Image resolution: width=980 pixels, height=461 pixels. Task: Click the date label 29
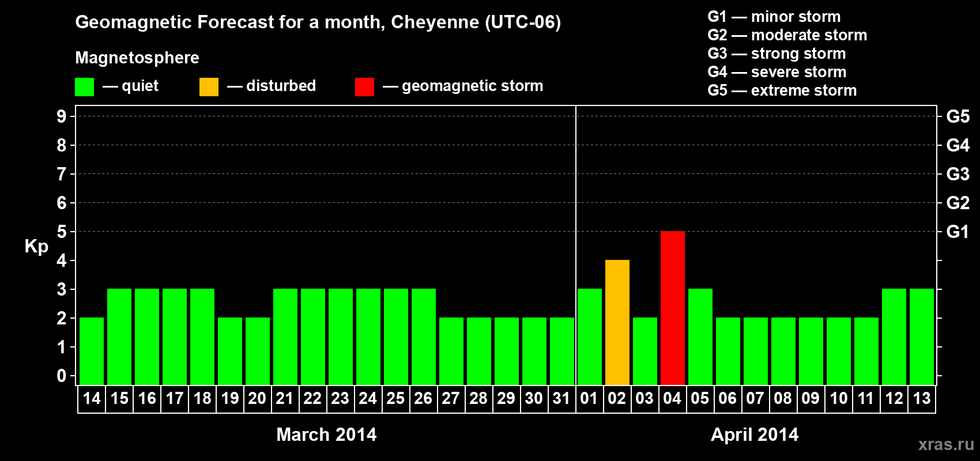[x=506, y=398]
